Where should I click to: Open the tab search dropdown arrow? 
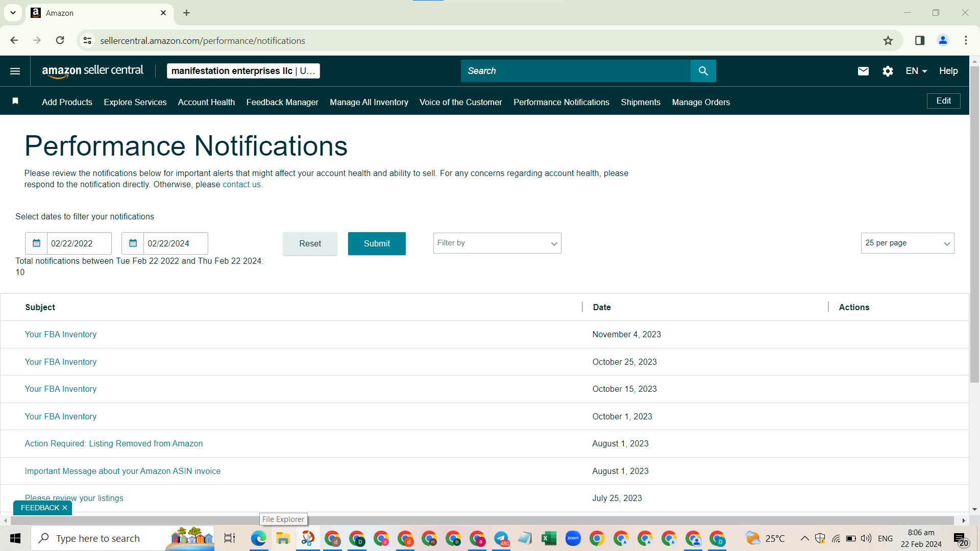(x=13, y=13)
